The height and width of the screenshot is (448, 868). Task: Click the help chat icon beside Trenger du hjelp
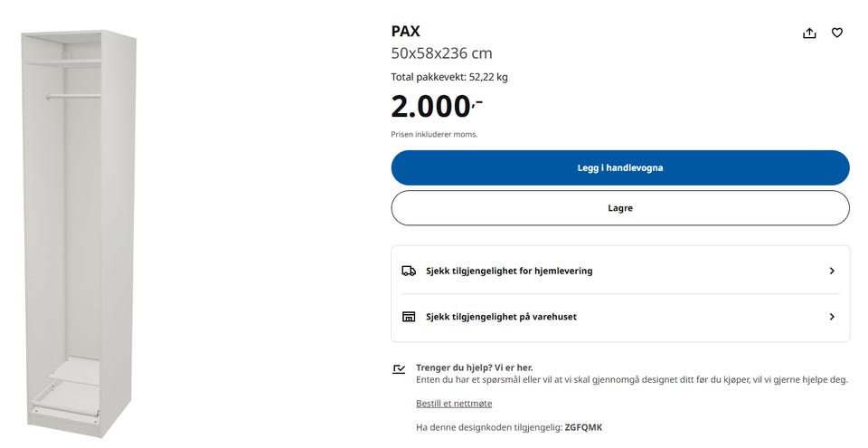tap(400, 368)
